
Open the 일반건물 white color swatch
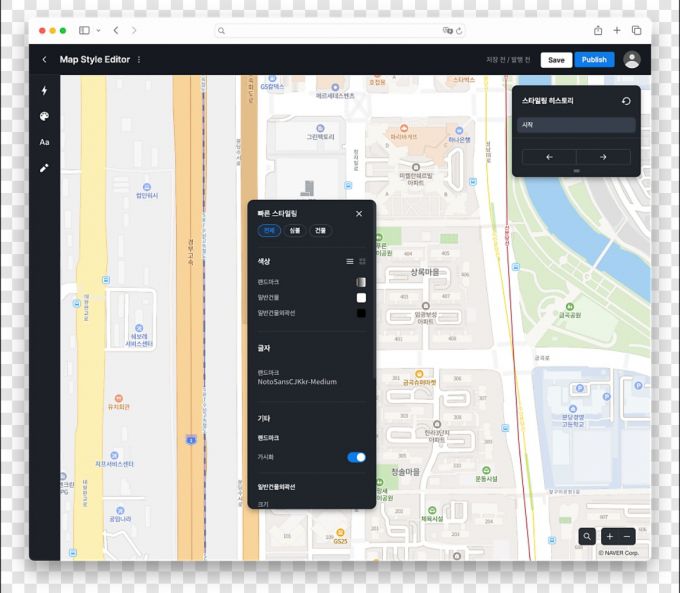tap(361, 298)
